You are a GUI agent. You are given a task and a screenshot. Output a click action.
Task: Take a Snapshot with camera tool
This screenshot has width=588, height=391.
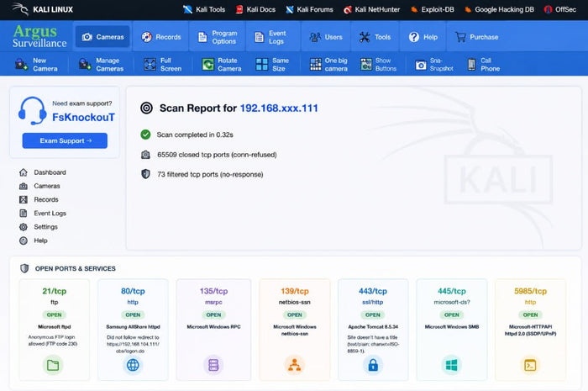(434, 65)
